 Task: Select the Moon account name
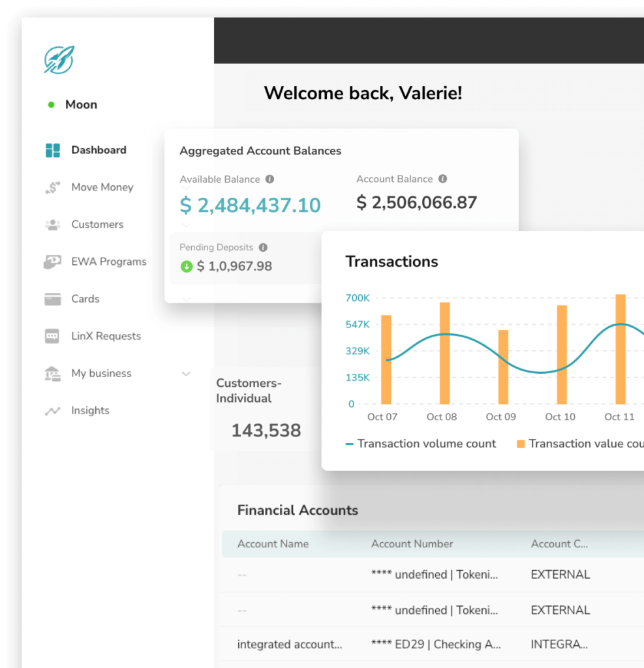[81, 104]
